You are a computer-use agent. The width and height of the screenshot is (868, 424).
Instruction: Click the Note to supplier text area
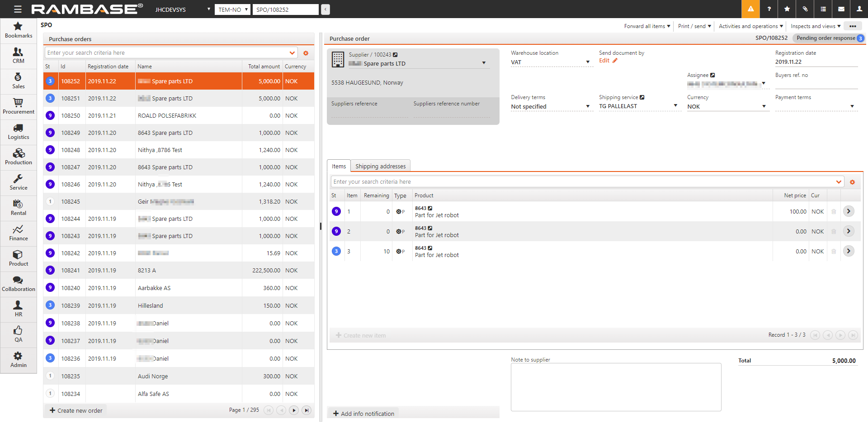point(616,387)
